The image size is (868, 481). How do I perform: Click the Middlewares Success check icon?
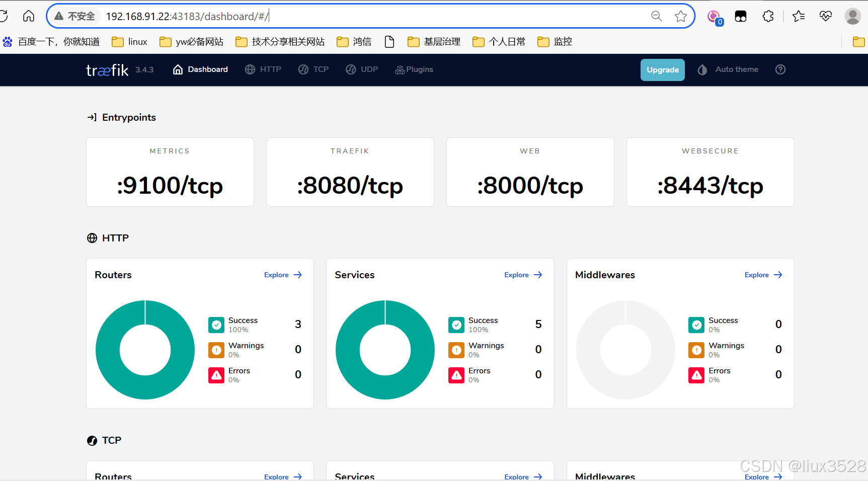(x=696, y=325)
